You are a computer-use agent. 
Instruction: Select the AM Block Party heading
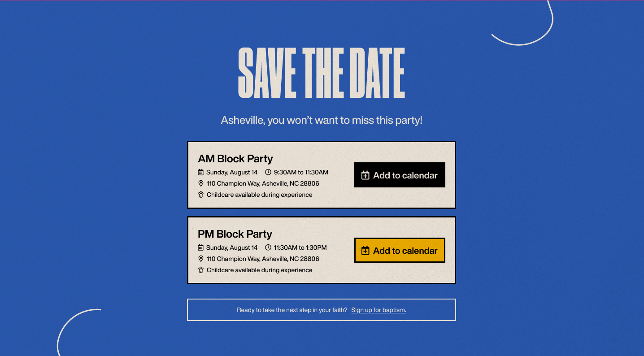coord(235,159)
